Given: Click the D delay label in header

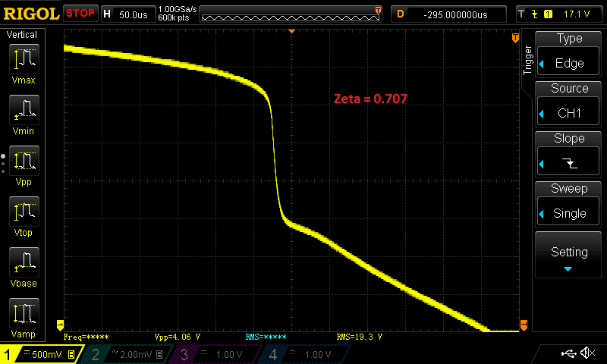Looking at the screenshot, I should tap(401, 14).
